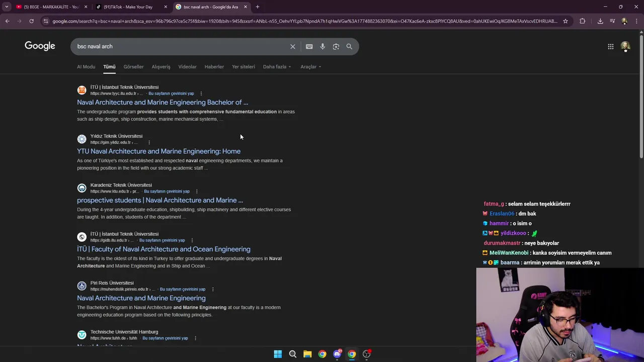Screen dimensions: 644x362
Task: Open Chrome downloads
Action: point(600,21)
